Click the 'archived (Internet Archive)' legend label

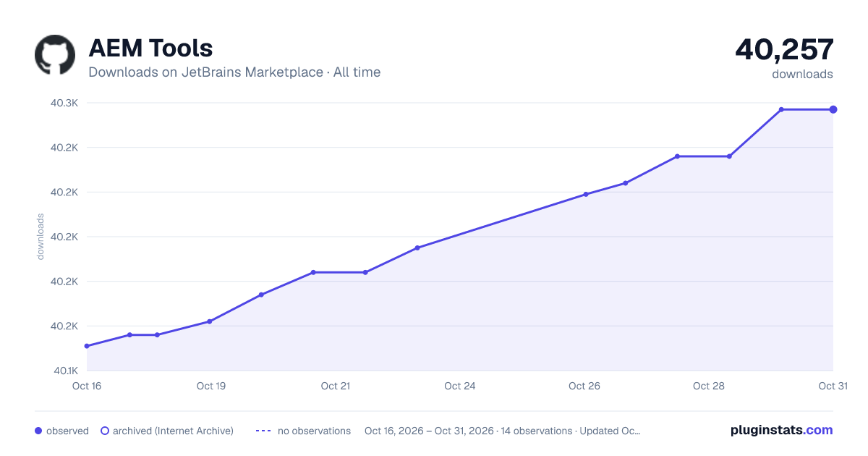(173, 431)
